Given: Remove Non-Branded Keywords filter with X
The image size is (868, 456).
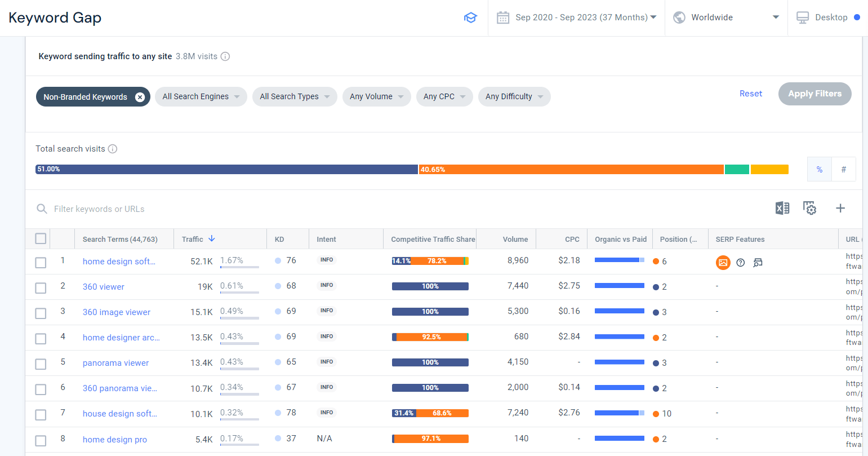Looking at the screenshot, I should click(140, 97).
